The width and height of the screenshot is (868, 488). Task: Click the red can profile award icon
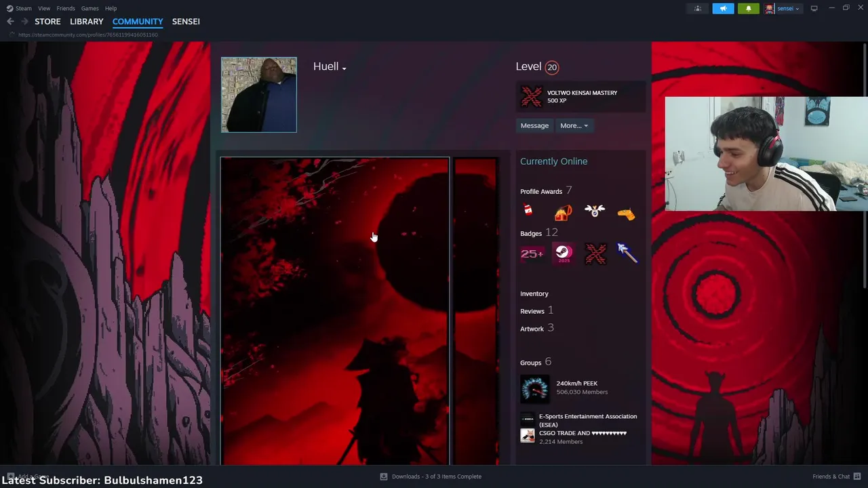pyautogui.click(x=528, y=211)
